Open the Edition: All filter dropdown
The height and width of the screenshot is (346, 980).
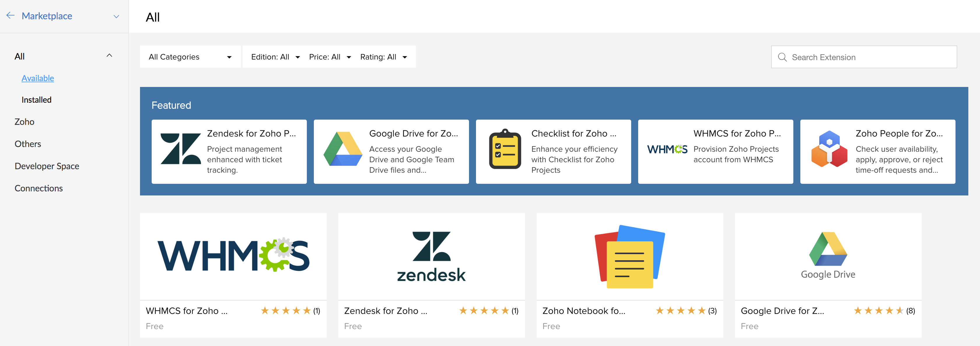pyautogui.click(x=275, y=57)
